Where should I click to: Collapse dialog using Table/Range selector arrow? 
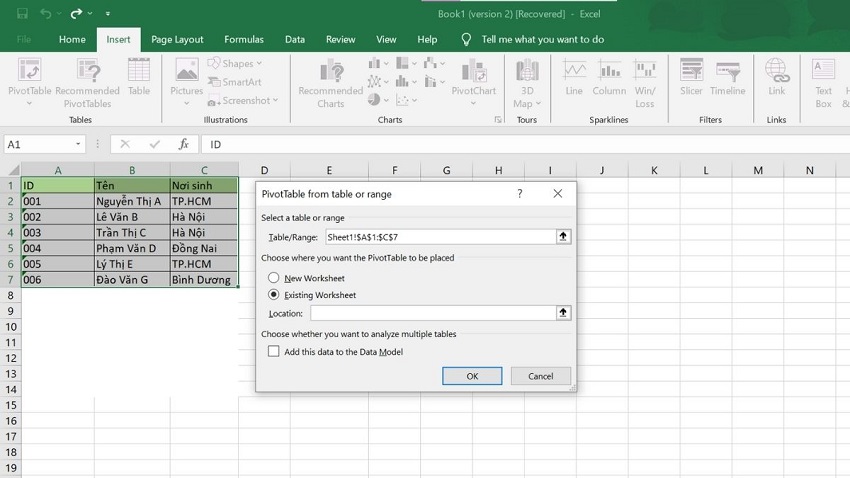[x=564, y=237]
